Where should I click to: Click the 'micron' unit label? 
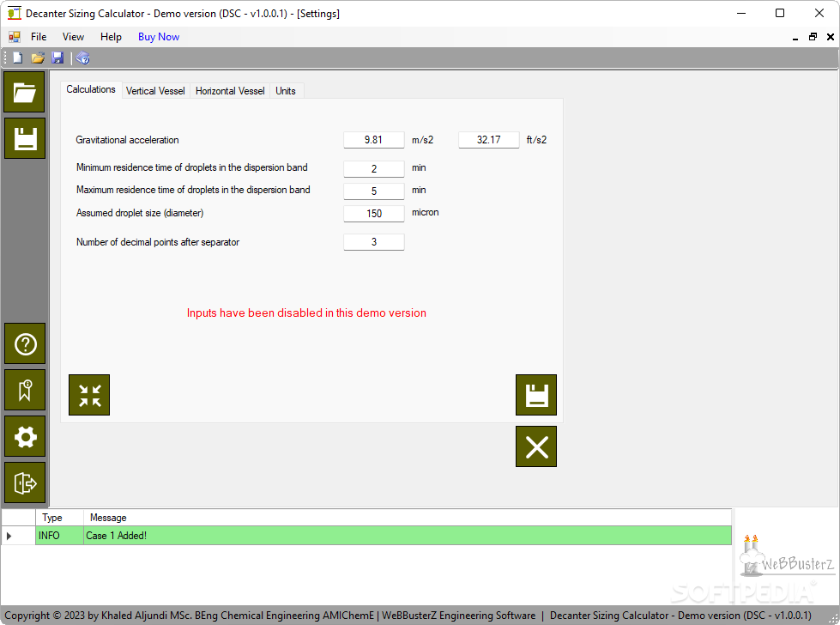(x=426, y=212)
